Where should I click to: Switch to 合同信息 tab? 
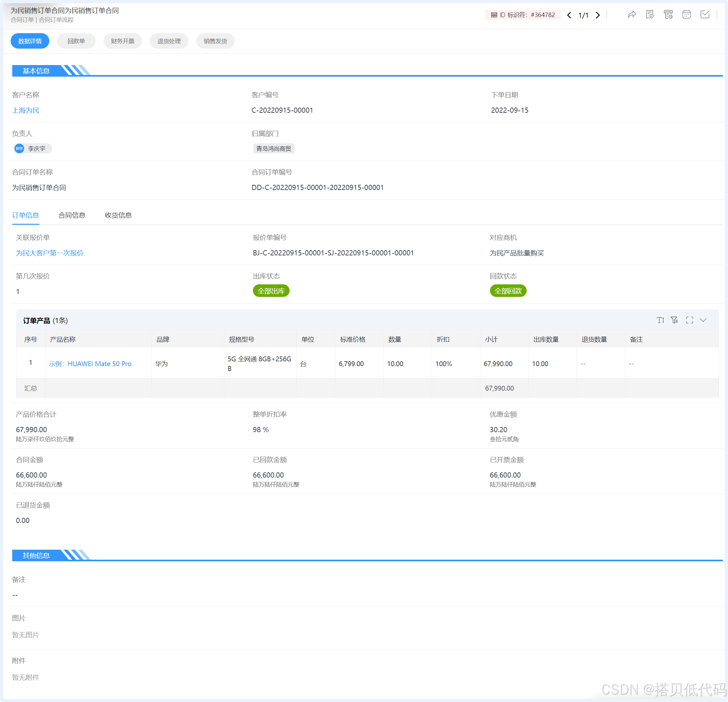tap(72, 215)
